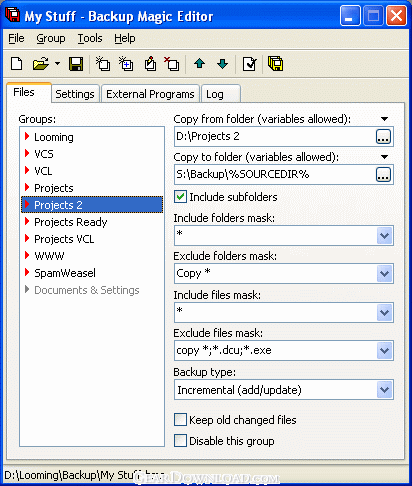This screenshot has height=486, width=412.
Task: Click the Delete group icon with red X
Action: click(171, 64)
